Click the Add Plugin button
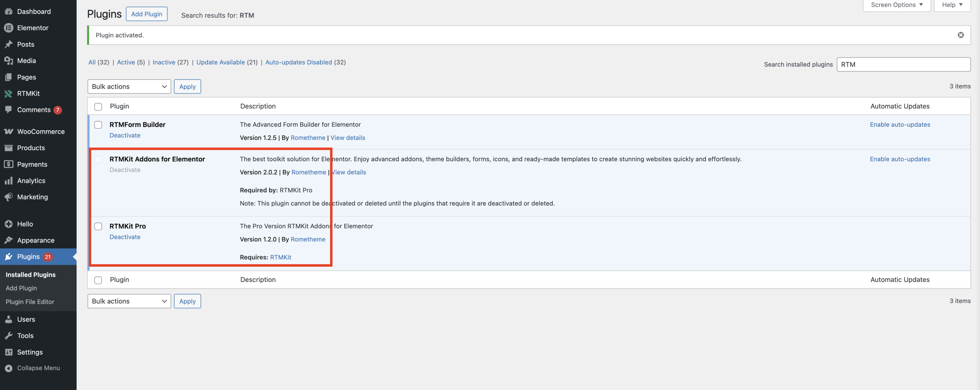 tap(147, 14)
